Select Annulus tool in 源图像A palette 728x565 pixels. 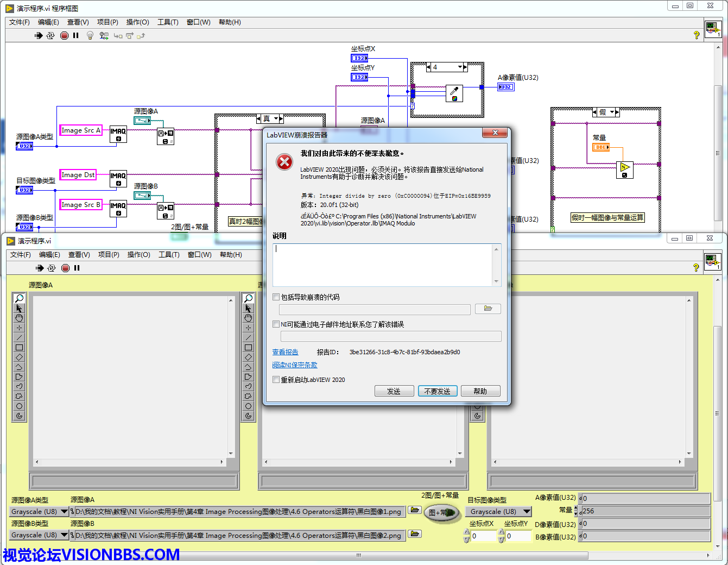(x=19, y=416)
